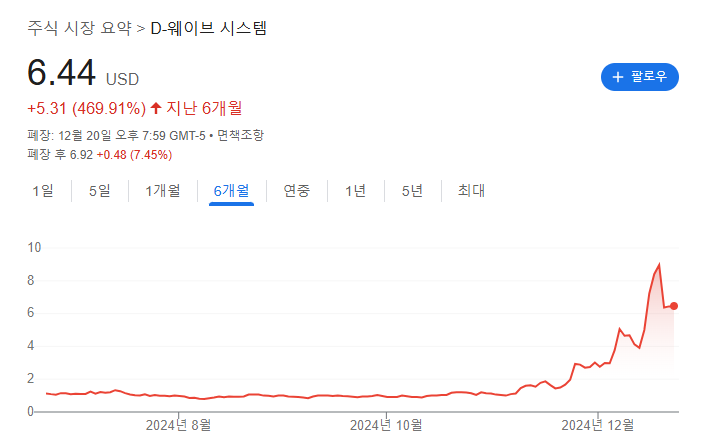This screenshot has height=439, width=716.
Task: Click the 2024년 12월 axis label
Action: point(597,425)
